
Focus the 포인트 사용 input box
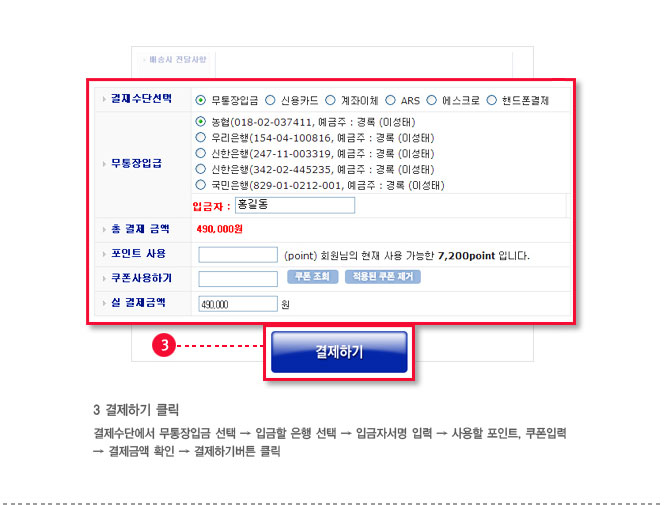pyautogui.click(x=238, y=255)
